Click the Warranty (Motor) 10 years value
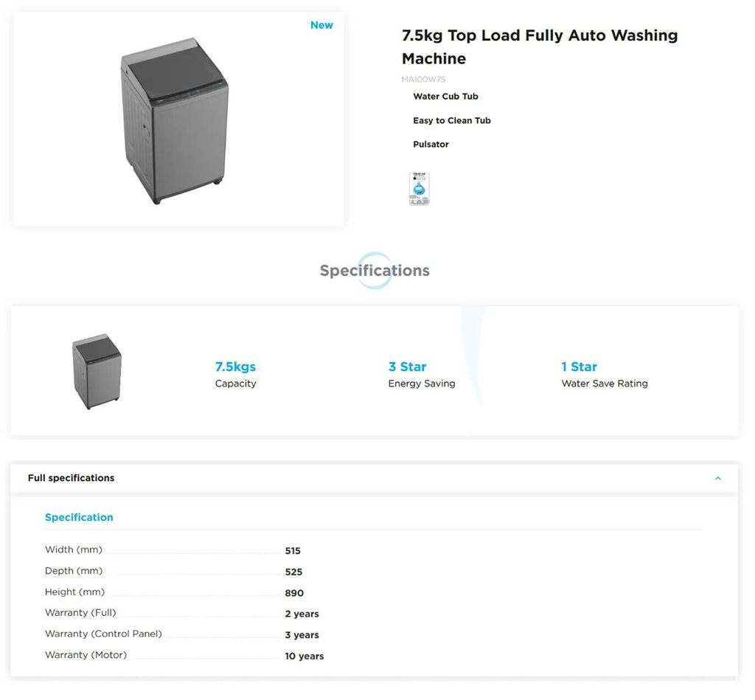Screen dimensions: 755x700 click(x=304, y=656)
